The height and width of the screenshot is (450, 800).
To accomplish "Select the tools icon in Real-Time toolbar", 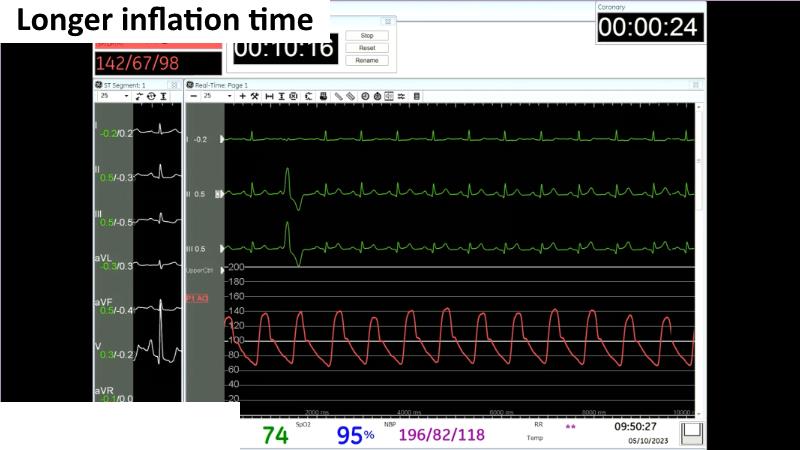I will [x=255, y=96].
